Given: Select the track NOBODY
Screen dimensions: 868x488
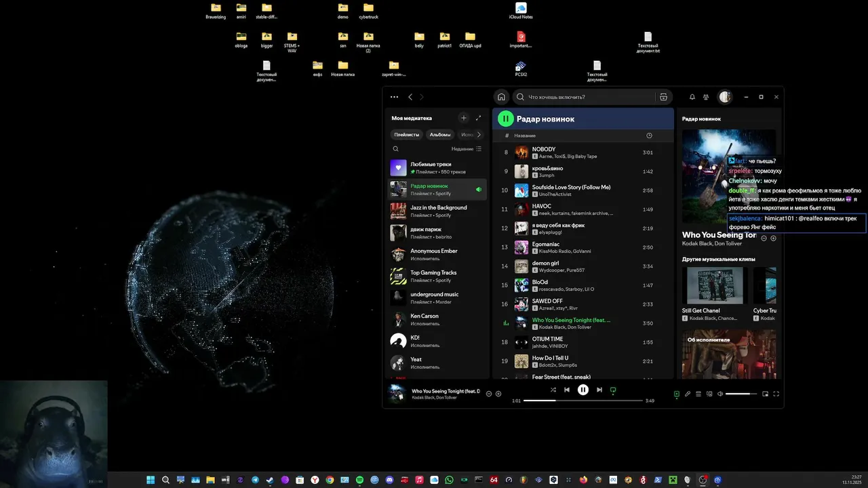Looking at the screenshot, I should point(583,152).
